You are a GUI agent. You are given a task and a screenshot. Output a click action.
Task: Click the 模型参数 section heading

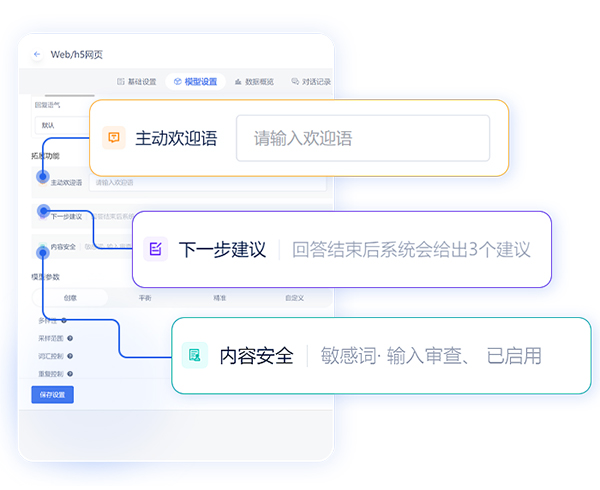click(x=45, y=277)
